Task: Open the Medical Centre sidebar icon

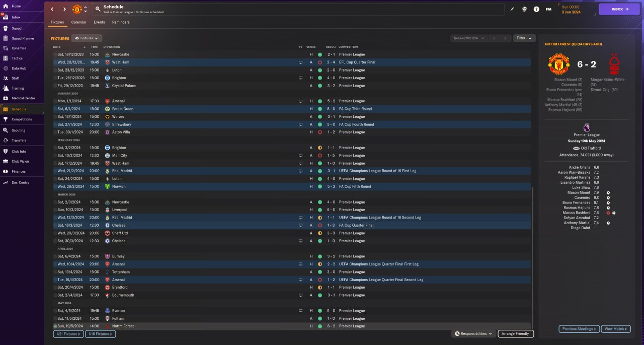Action: click(x=6, y=98)
